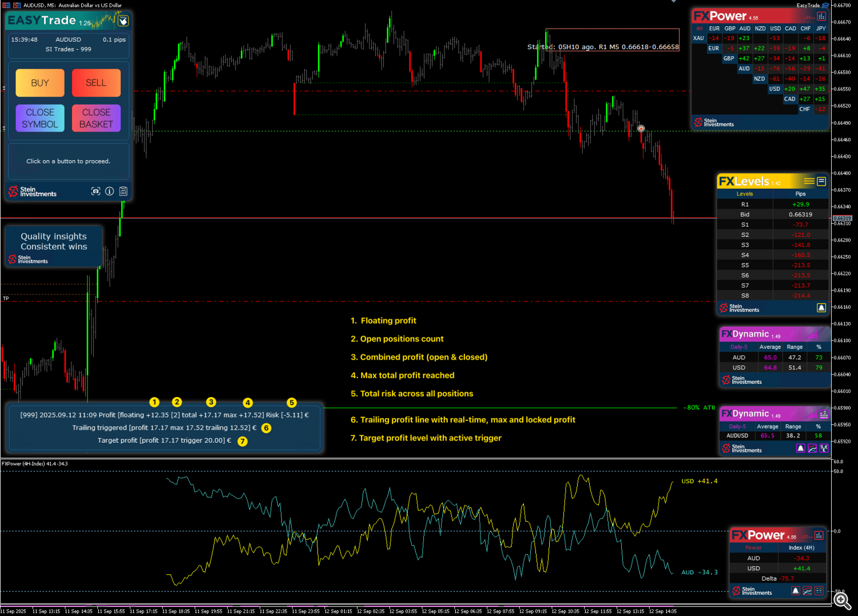Screen dimensions: 858x616
Task: Click the camera screenshot icon in EasyTrade panel
Action: 96,191
